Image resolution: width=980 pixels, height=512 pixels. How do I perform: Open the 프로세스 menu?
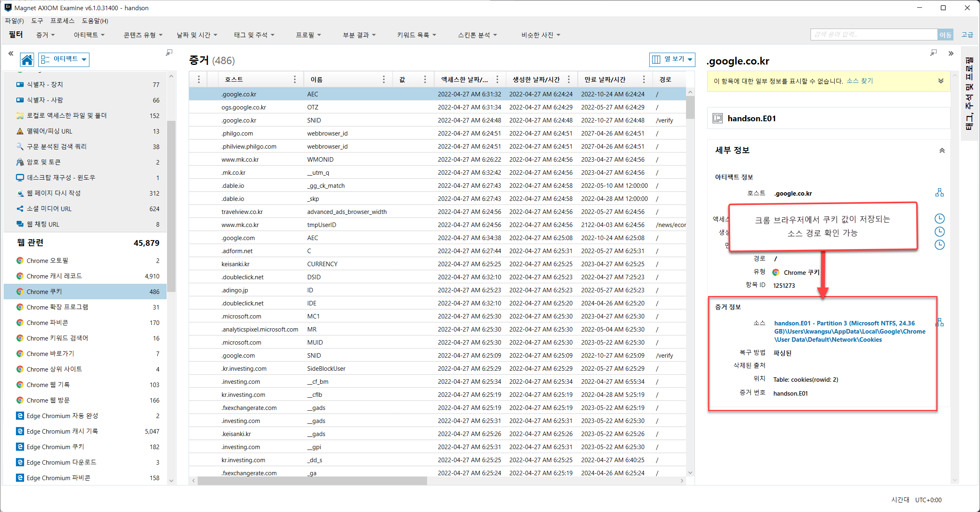click(62, 21)
